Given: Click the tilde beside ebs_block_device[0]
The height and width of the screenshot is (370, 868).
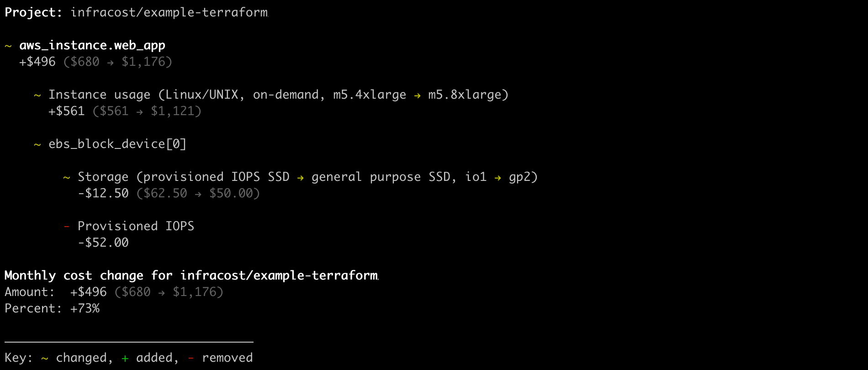Looking at the screenshot, I should click(x=37, y=145).
